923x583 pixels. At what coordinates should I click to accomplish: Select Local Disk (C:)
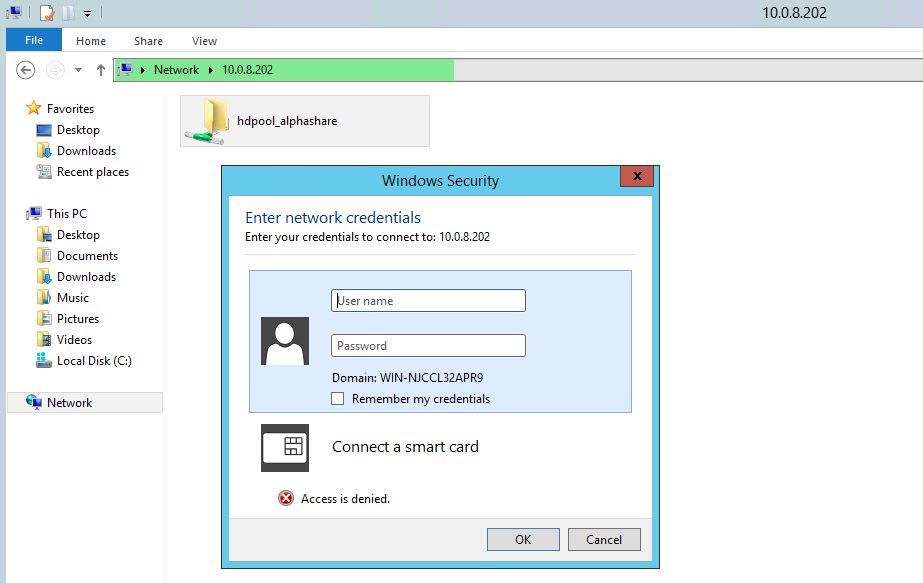[94, 360]
